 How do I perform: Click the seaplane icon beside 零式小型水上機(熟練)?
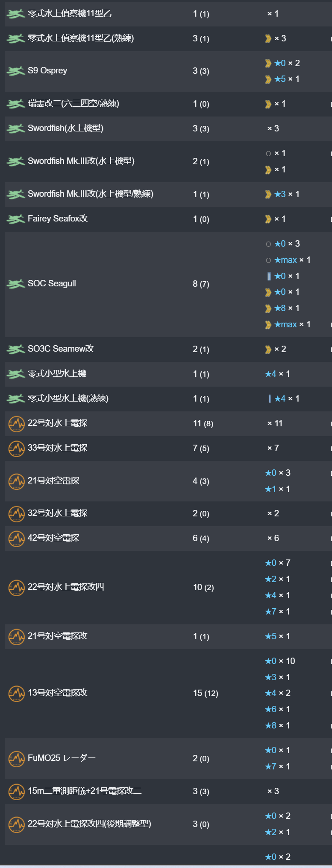(x=16, y=399)
